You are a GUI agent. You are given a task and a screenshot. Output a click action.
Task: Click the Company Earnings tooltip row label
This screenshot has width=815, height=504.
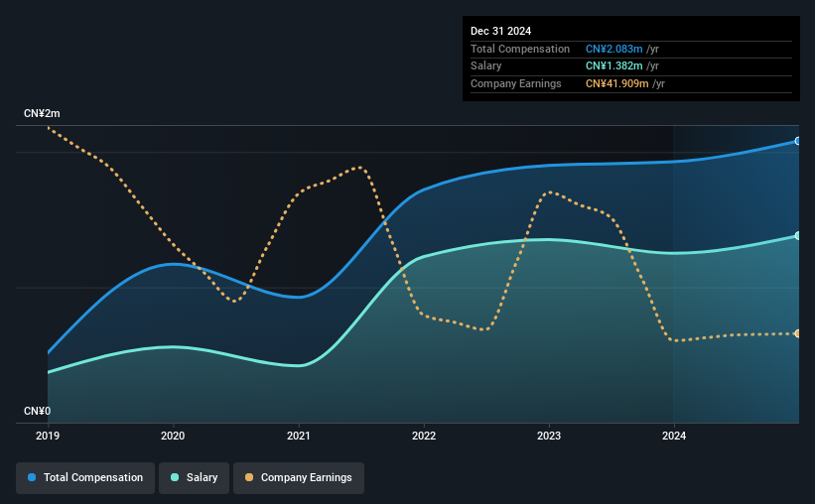point(516,83)
